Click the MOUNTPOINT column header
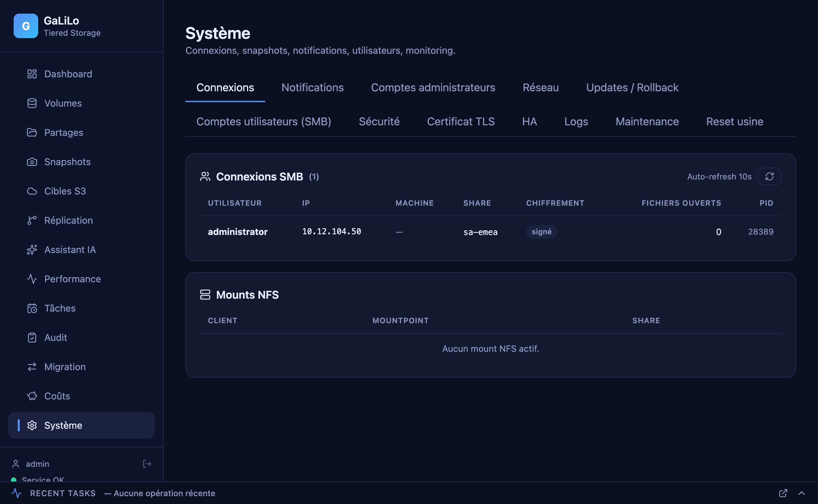 tap(400, 320)
